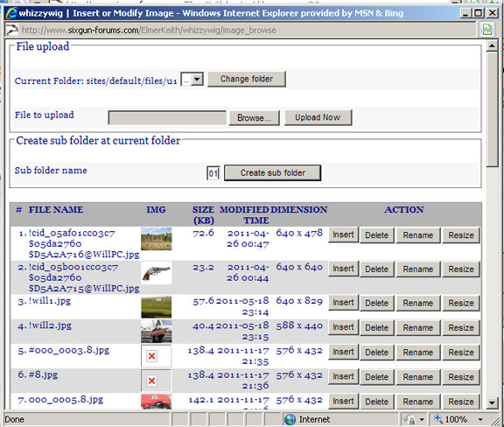Click broken image icon for #000_0003.8.jpg
This screenshot has width=504, height=427.
click(151, 356)
